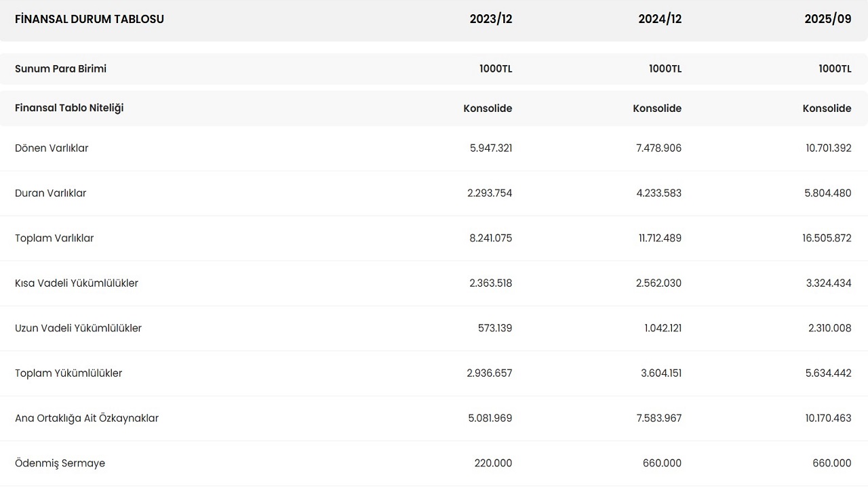Select the 16.505.872 Toplam Varlıklar value

(x=828, y=238)
